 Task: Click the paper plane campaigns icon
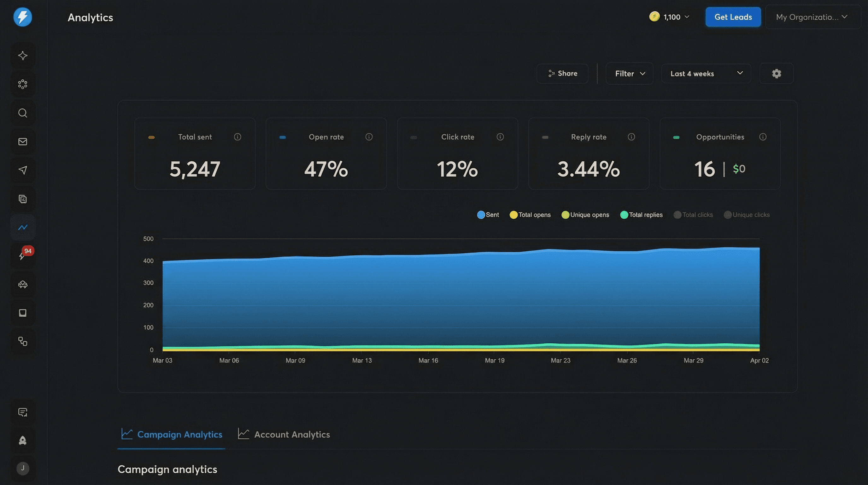(23, 170)
